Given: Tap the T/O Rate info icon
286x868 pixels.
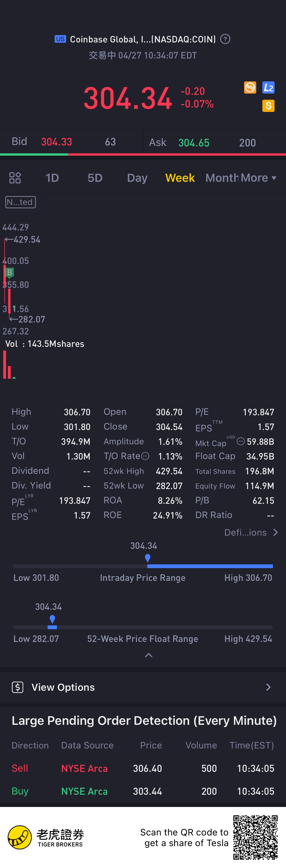Looking at the screenshot, I should pos(145,456).
